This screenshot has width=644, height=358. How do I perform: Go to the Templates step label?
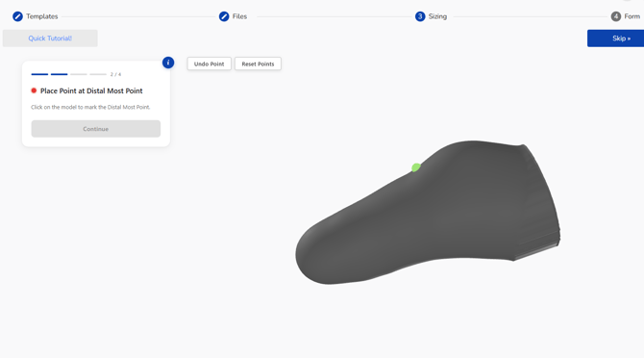click(42, 16)
